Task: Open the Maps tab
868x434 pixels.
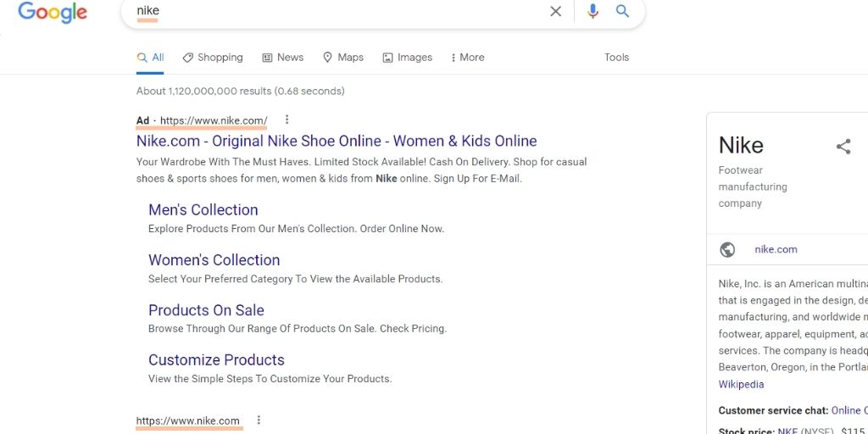Action: [343, 58]
